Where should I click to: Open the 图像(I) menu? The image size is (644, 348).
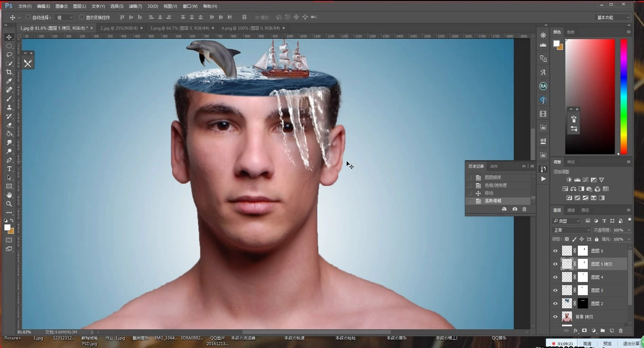click(61, 6)
